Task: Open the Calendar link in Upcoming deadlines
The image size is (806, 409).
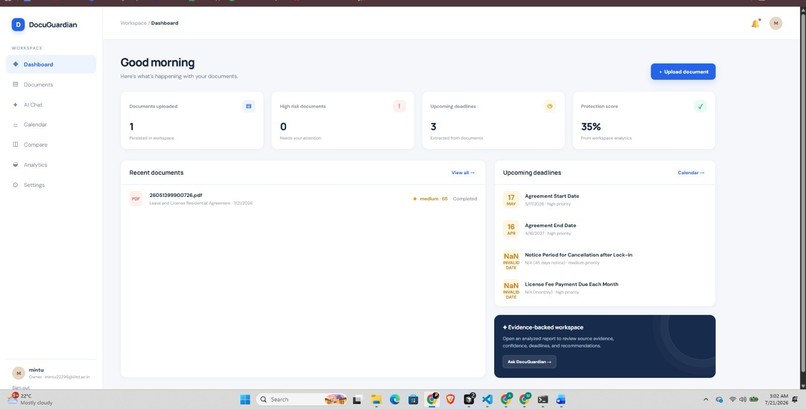Action: click(691, 173)
